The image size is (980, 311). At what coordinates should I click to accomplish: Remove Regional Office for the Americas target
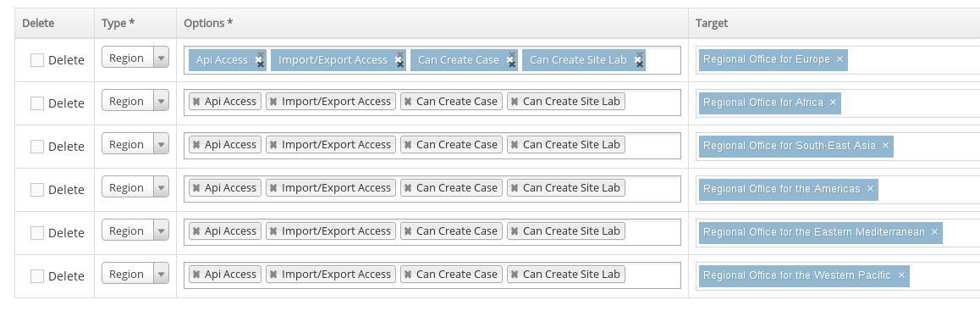coord(870,189)
